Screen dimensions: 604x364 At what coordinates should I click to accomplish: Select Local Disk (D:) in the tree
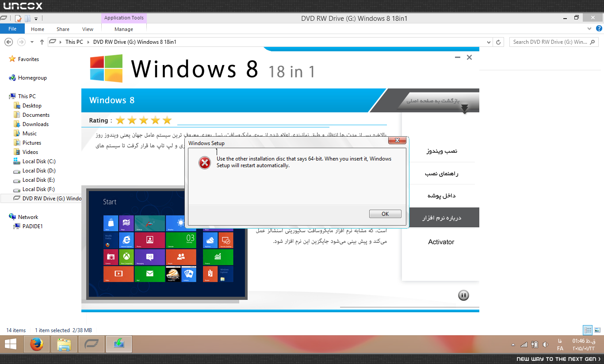[x=39, y=171]
